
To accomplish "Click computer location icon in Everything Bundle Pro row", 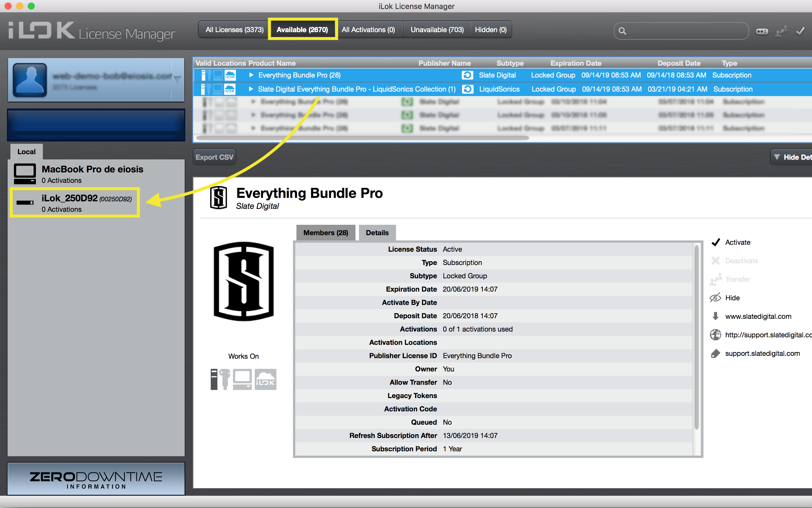I will [x=218, y=75].
